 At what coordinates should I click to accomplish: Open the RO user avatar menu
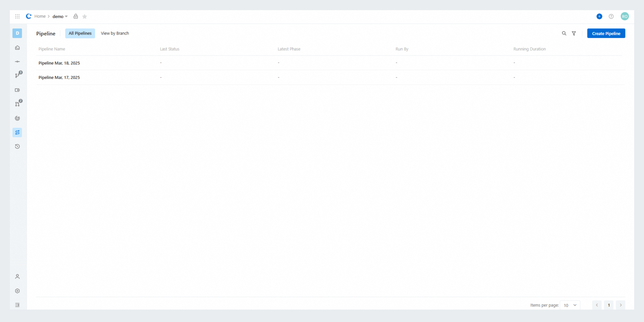tap(625, 16)
